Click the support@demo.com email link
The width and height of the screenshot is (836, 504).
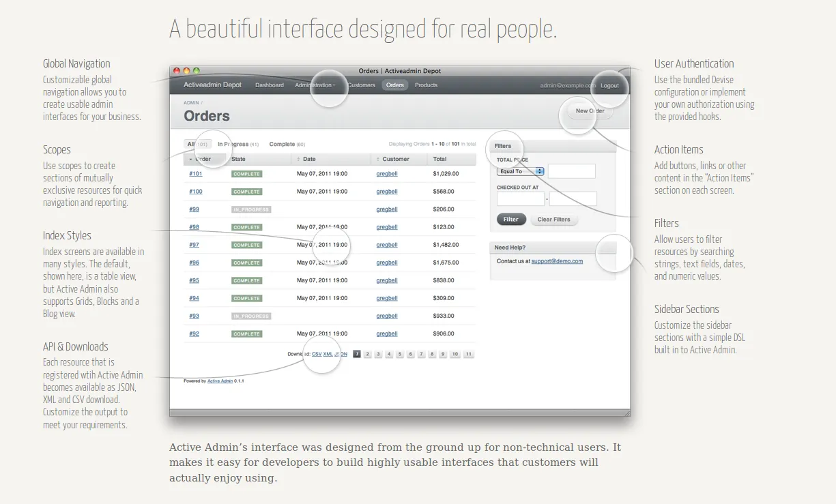pos(557,261)
